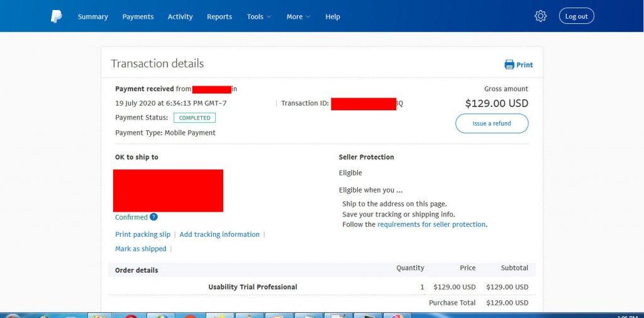Screen dimensions: 644x318
Task: Click Ship to the address on this page
Action: coord(394,203)
